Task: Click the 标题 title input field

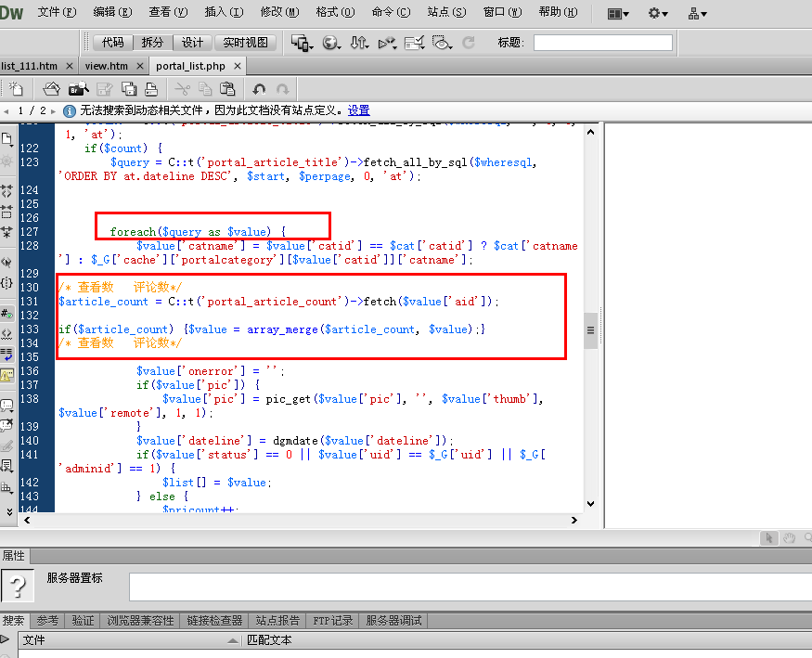Action: (603, 43)
